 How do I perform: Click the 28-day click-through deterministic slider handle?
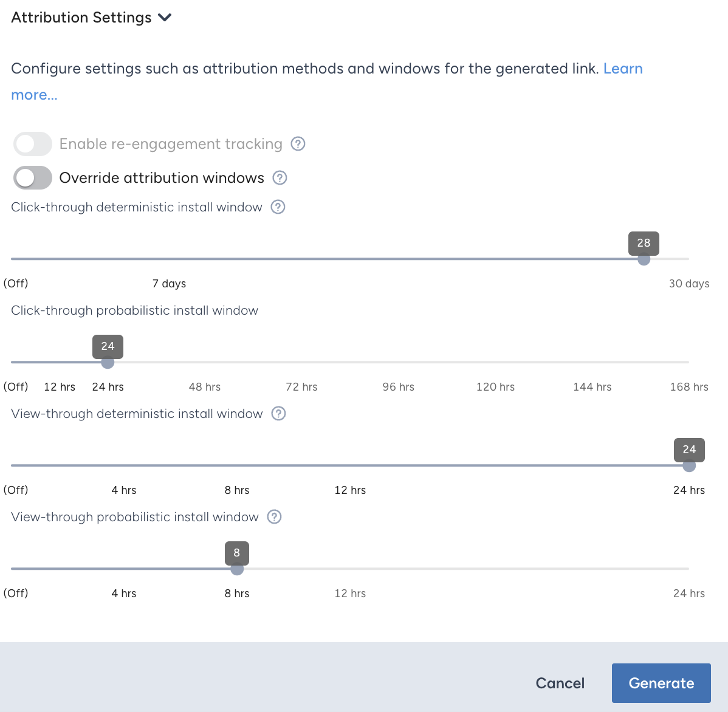(644, 259)
